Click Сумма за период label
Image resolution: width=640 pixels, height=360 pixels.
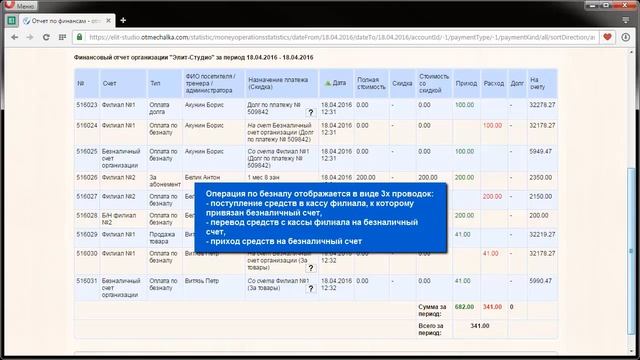click(432, 310)
